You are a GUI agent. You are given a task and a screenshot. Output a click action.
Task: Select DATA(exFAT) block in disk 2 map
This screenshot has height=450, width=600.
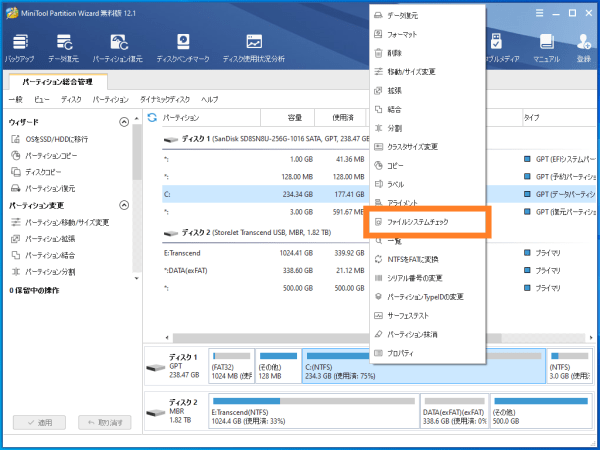455,411
